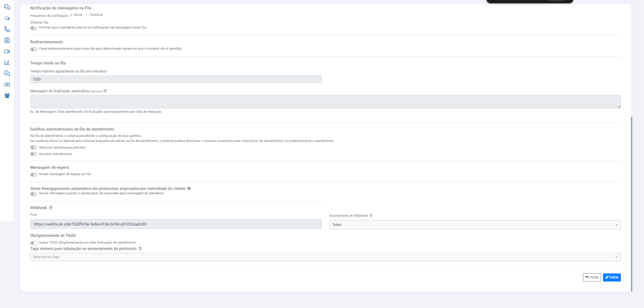Open the bar chart reports icon
Image resolution: width=644 pixels, height=308 pixels.
tap(7, 62)
